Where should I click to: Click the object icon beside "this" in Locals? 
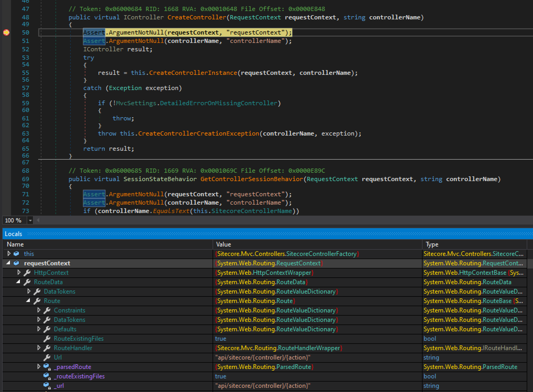point(16,253)
